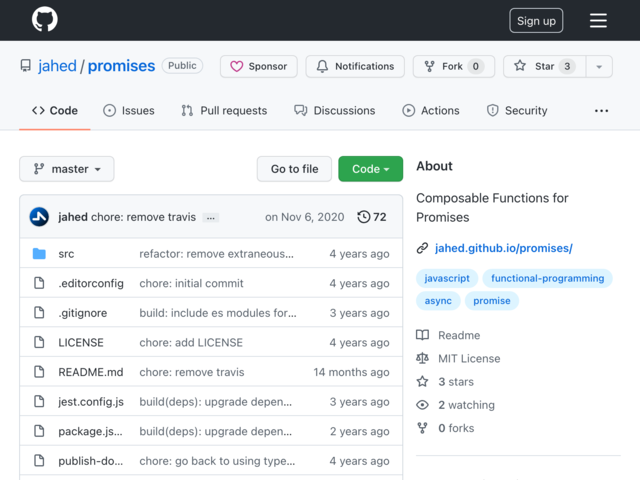Open the GitHub logo home link
Screen dimensions: 640x480
(x=44, y=19)
